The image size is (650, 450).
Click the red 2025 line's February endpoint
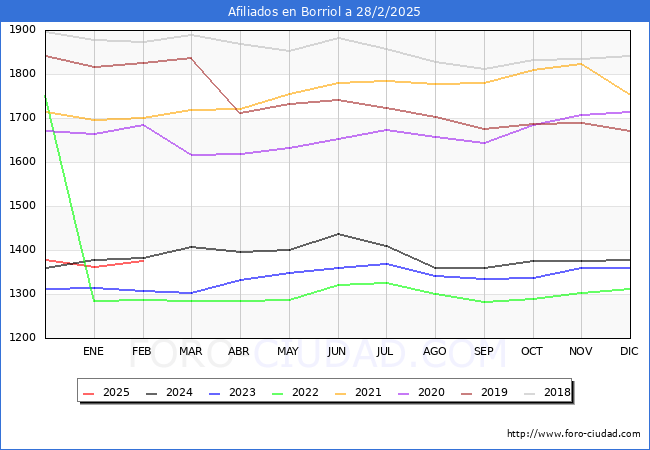tap(143, 261)
